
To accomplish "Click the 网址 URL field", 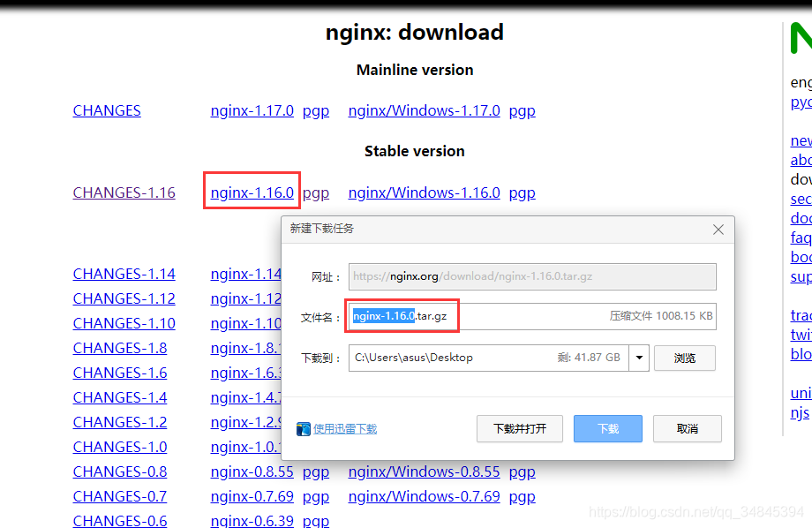I will 532,276.
